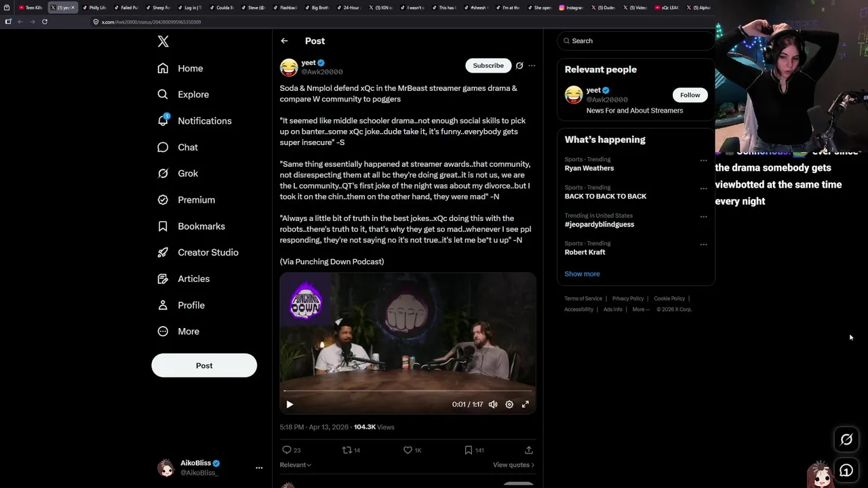Screen dimensions: 868x488
Task: Click the browser back arrow
Action: 20,22
